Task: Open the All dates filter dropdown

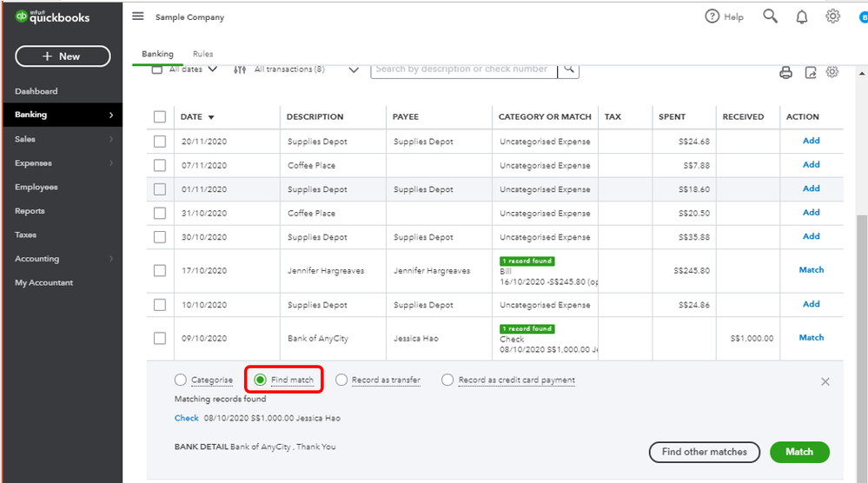Action: click(x=212, y=69)
